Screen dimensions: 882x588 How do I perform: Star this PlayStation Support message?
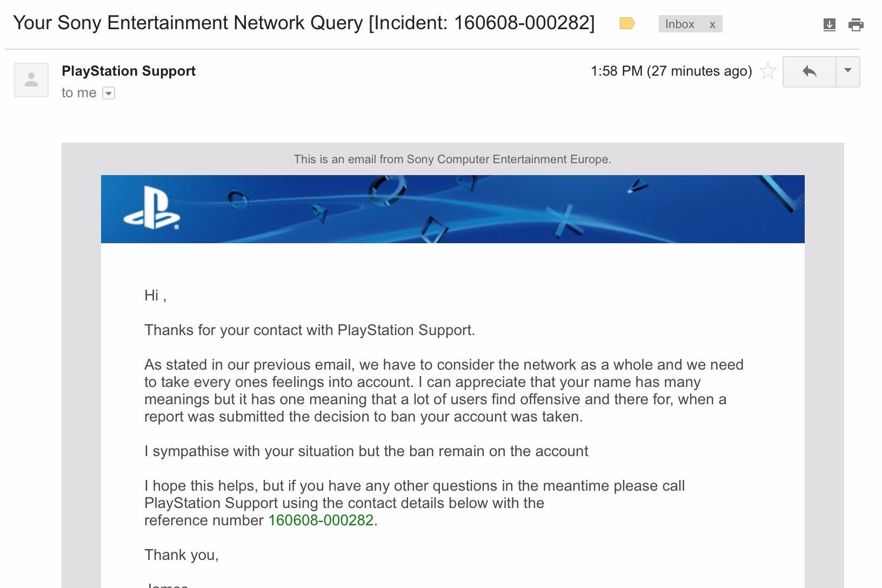click(768, 71)
